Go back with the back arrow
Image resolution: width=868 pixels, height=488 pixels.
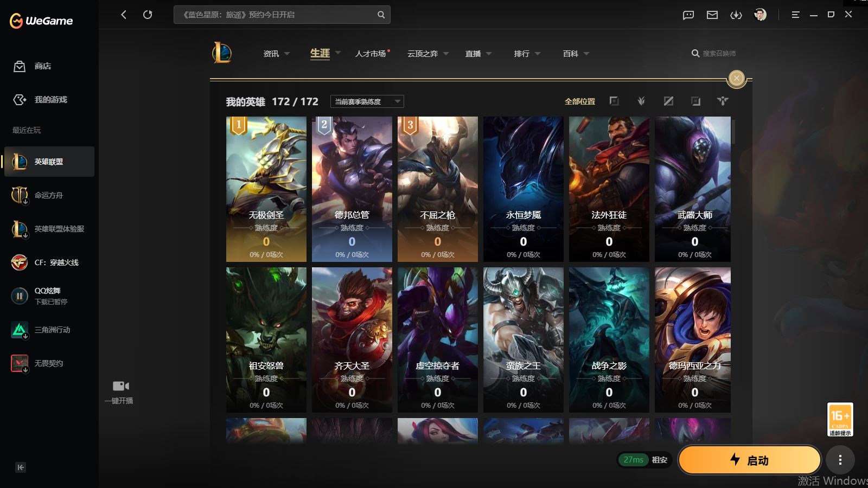click(x=124, y=15)
